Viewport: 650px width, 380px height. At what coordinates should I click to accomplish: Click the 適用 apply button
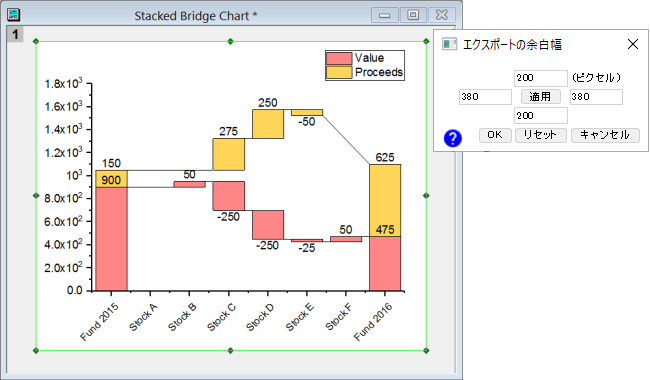(x=541, y=97)
